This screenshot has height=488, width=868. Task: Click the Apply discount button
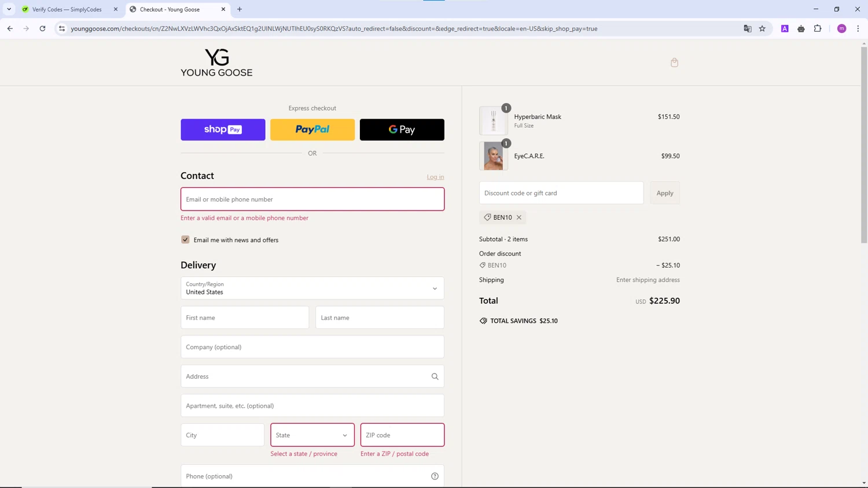tap(665, 193)
